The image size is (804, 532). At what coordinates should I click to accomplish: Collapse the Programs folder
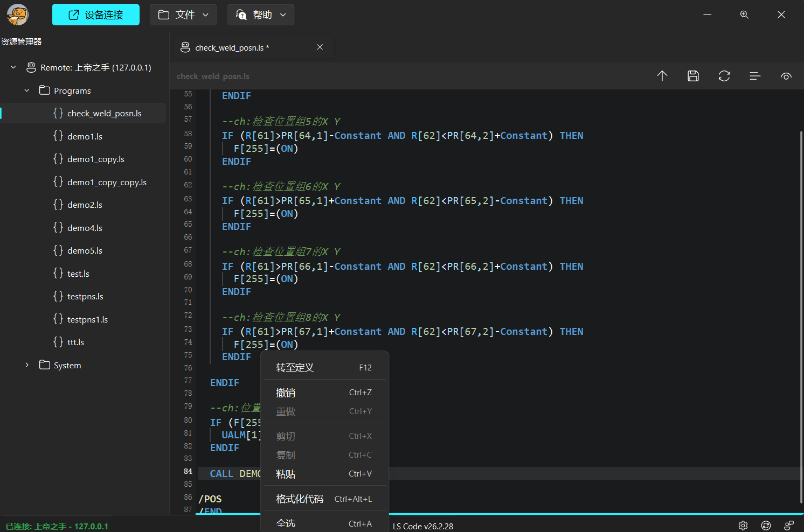tap(27, 90)
